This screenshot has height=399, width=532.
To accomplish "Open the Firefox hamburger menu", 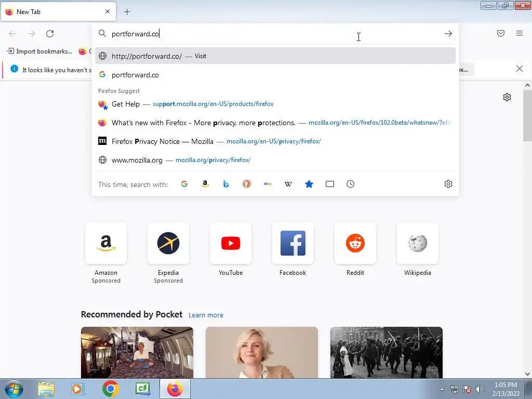I will click(x=520, y=33).
